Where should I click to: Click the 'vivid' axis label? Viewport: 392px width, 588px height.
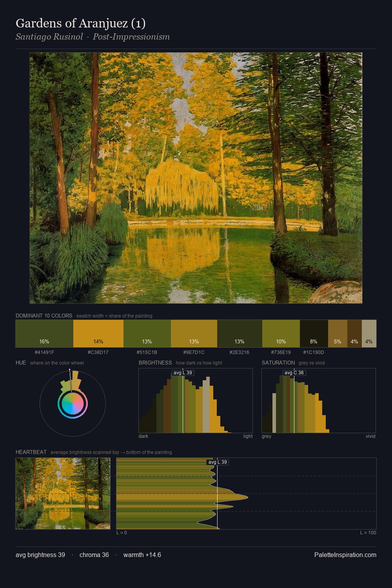370,436
